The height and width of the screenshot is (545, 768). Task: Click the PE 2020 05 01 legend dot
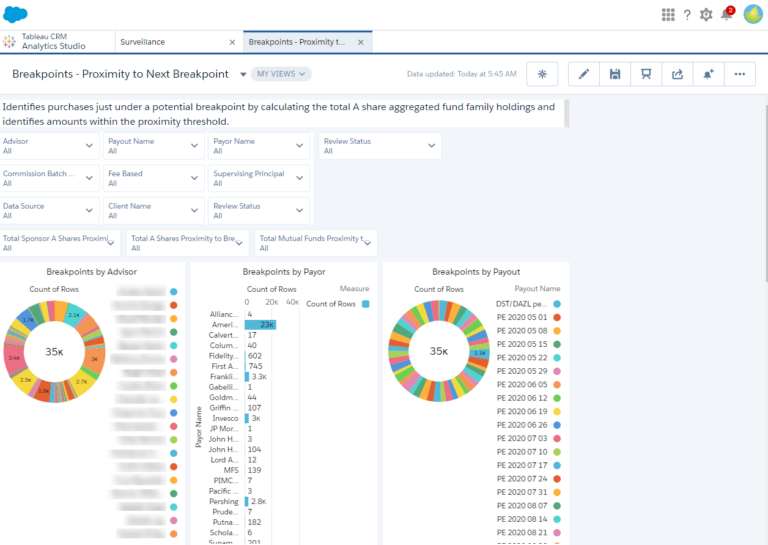tap(557, 317)
